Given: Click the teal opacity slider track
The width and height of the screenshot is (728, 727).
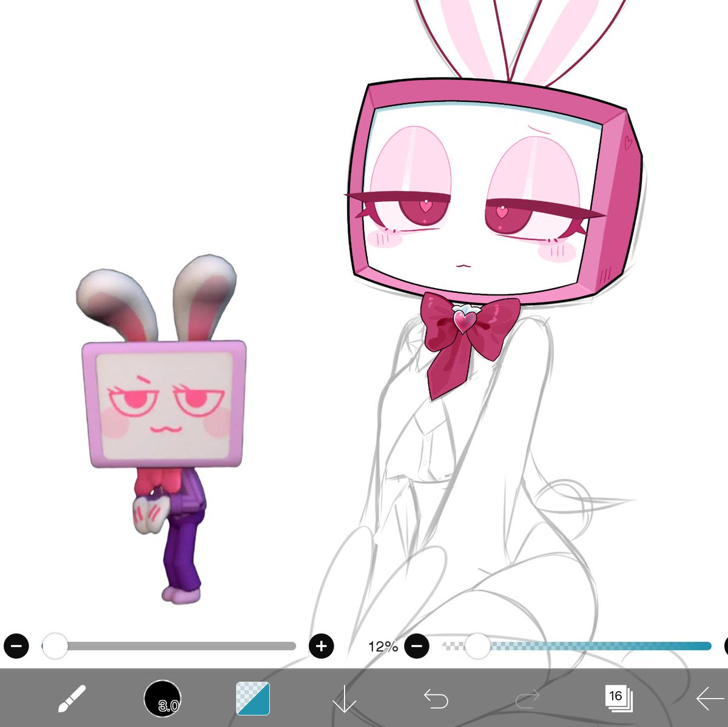Looking at the screenshot, I should pos(576,646).
